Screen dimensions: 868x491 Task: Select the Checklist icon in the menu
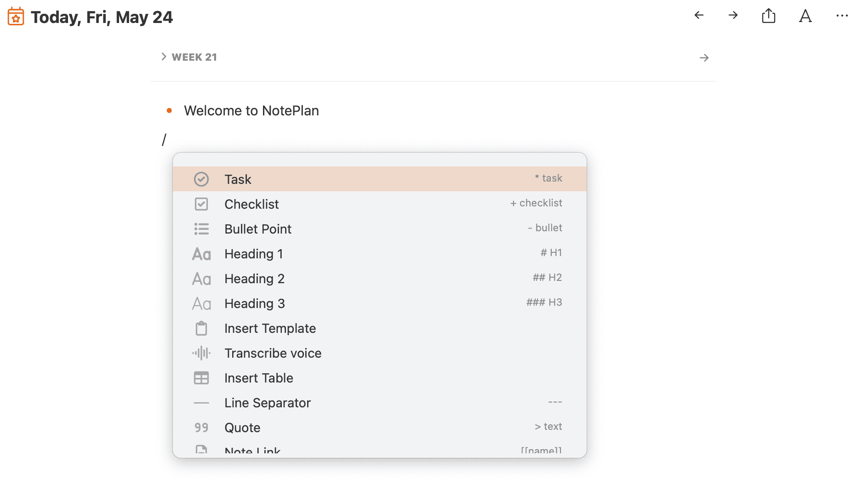pyautogui.click(x=201, y=204)
